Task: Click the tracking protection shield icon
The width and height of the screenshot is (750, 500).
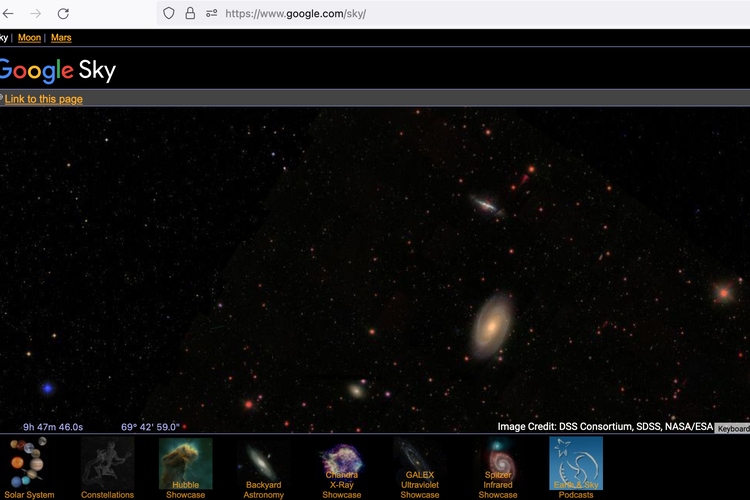Action: click(168, 14)
